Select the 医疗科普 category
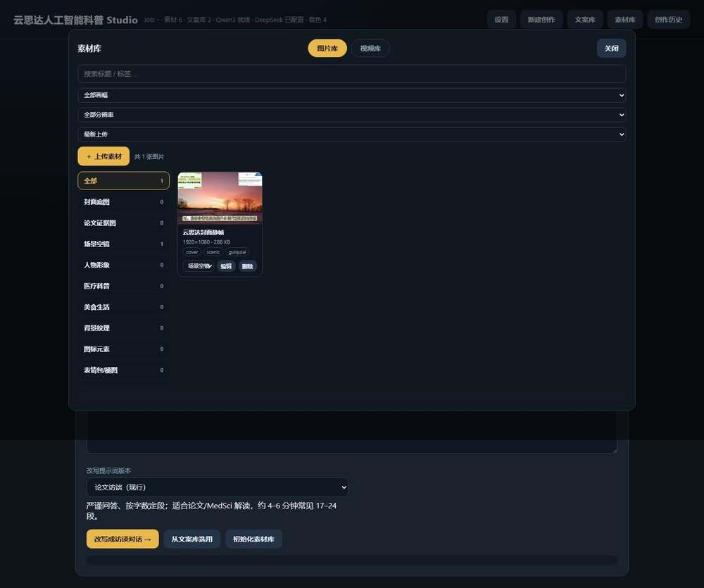Viewport: 704px width, 588px height. (123, 286)
